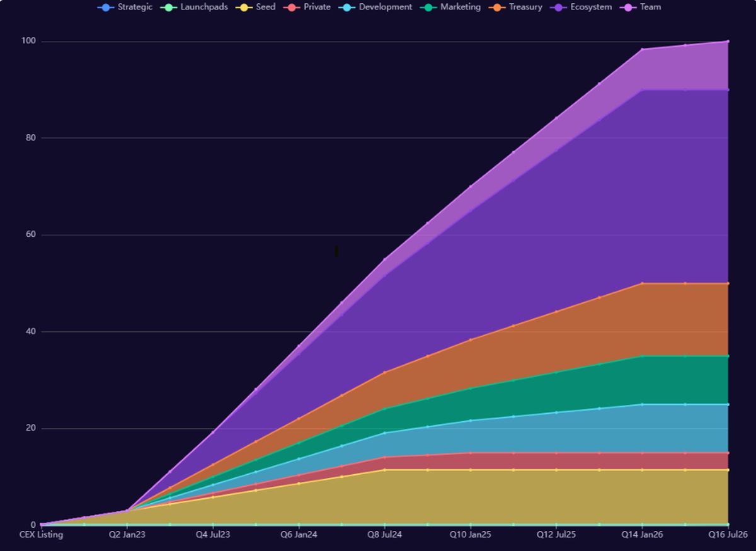Click Seed line point at Q8 Jul24

coord(384,470)
